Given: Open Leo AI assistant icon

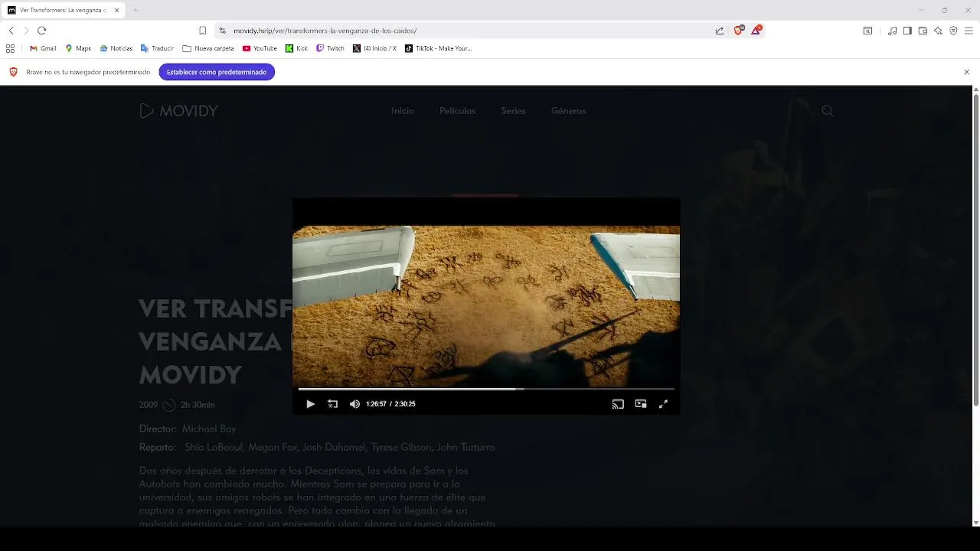Looking at the screenshot, I should click(938, 31).
